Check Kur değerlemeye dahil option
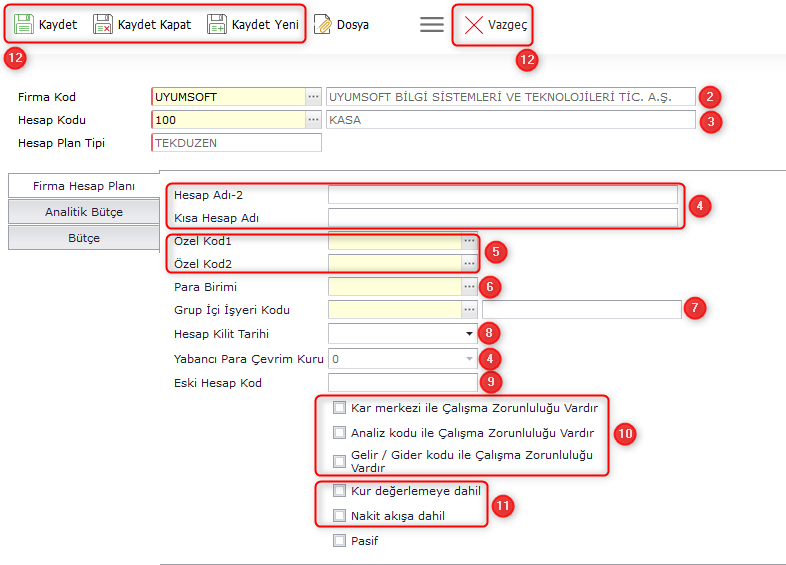 click(340, 491)
